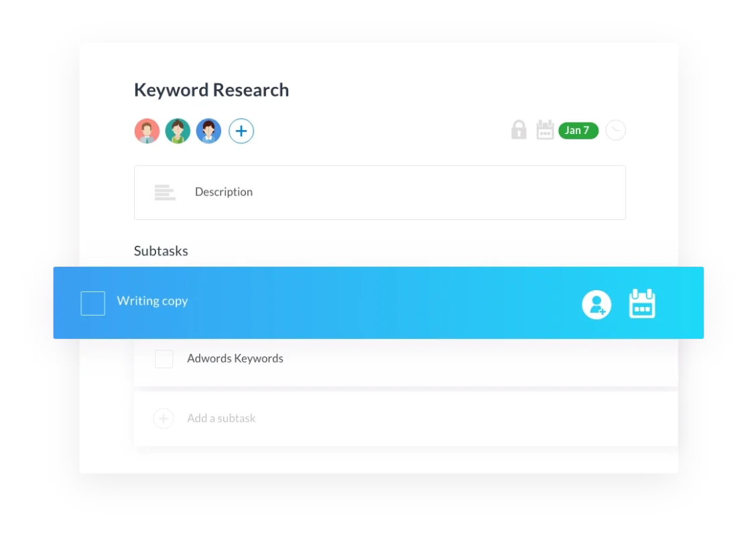Select the blue assignee avatar
This screenshot has width=756, height=536.
click(208, 131)
